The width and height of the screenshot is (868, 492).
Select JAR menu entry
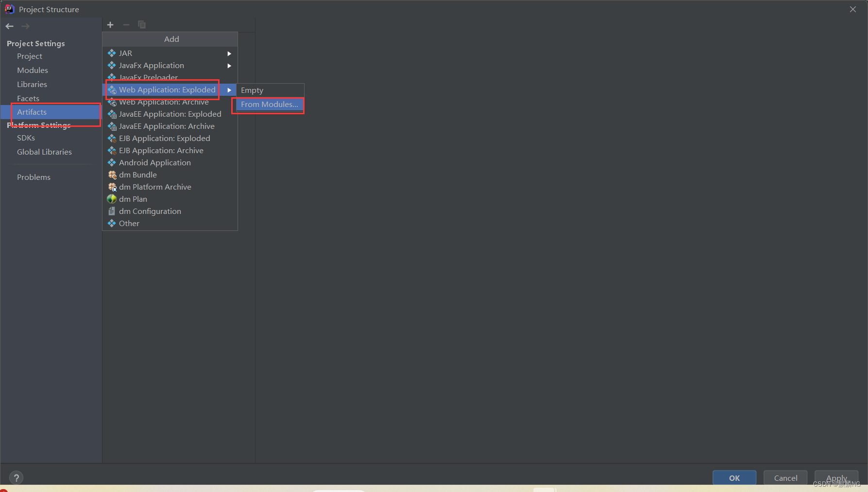(170, 53)
